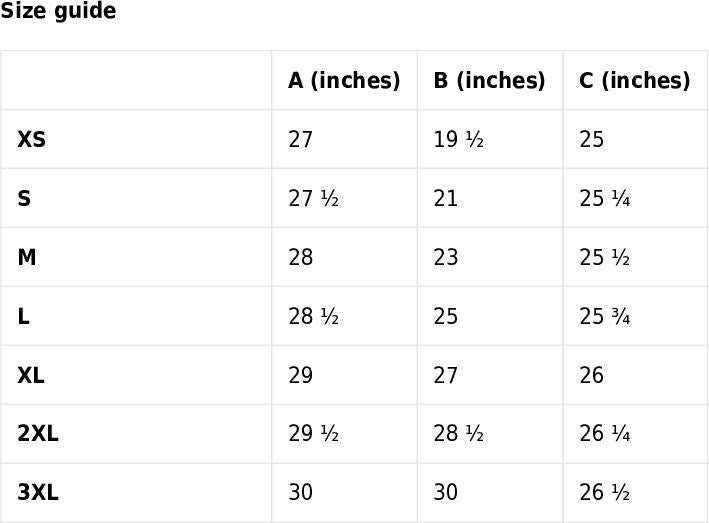Screen dimensions: 709x523
Task: Select the 19 ½ value in XS row
Action: [458, 139]
